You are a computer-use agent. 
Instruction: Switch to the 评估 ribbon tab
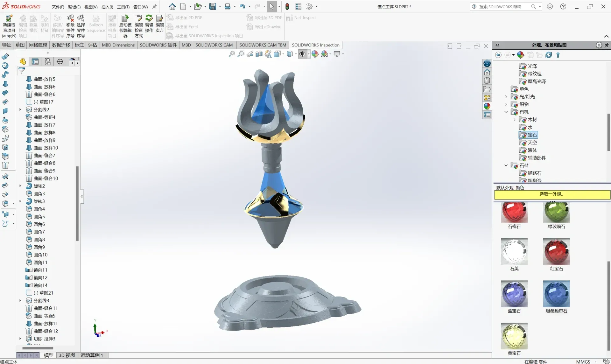[93, 45]
